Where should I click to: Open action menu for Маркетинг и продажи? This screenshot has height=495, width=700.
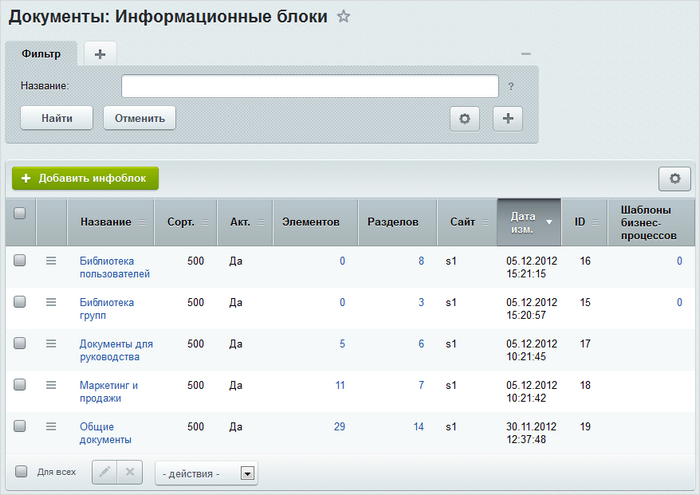pyautogui.click(x=51, y=385)
